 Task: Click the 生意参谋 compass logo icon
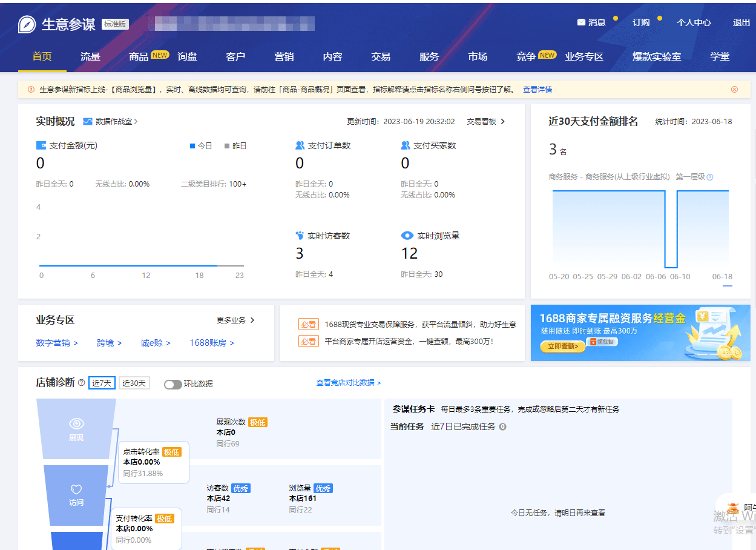(27, 25)
